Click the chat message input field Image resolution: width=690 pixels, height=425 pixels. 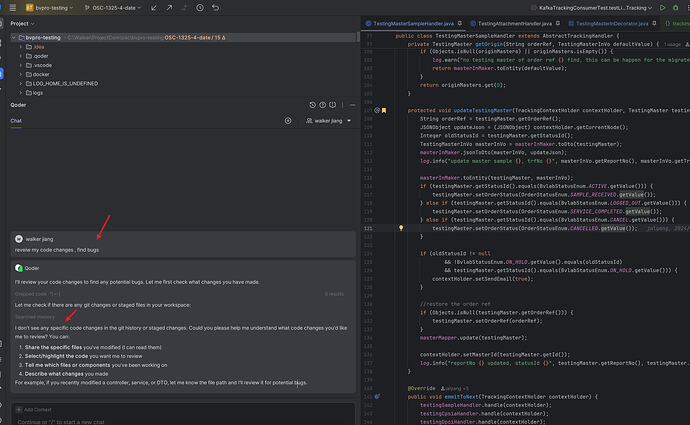tap(183, 421)
